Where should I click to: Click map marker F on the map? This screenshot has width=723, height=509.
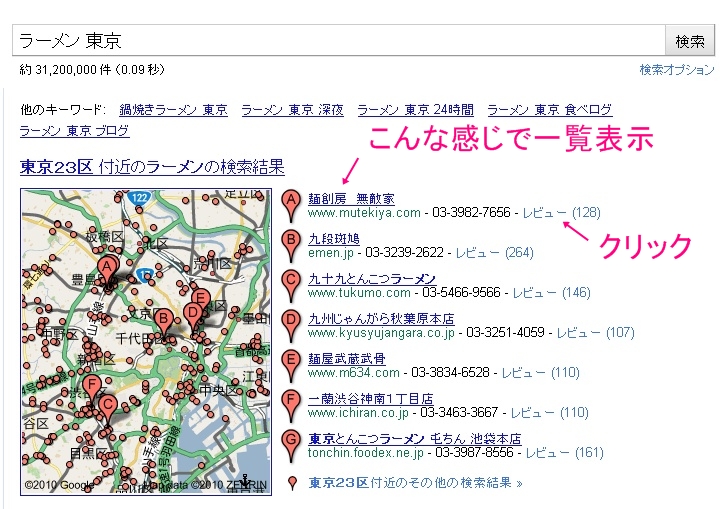[92, 387]
